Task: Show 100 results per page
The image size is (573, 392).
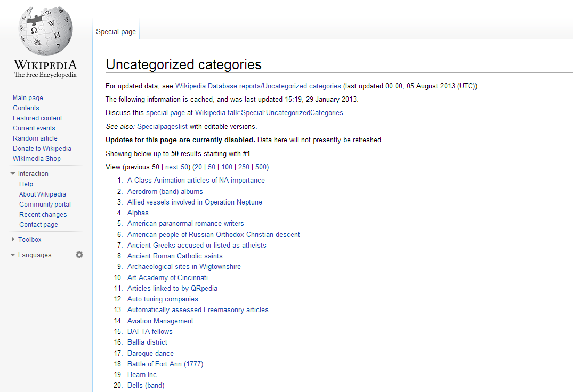Action: click(x=227, y=167)
